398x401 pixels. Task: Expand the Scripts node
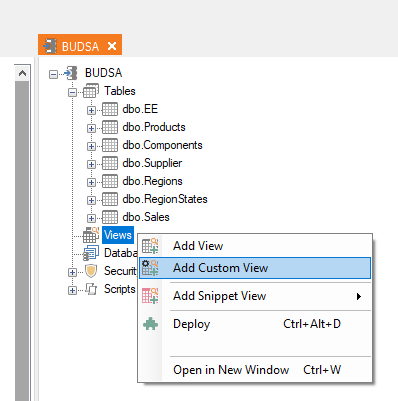tap(72, 290)
